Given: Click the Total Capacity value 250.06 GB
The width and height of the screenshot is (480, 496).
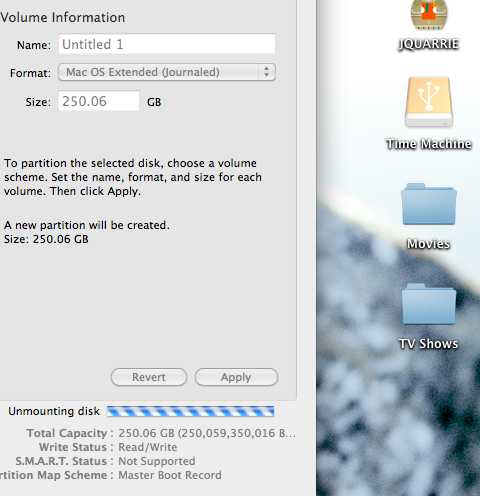Looking at the screenshot, I should (x=207, y=433).
